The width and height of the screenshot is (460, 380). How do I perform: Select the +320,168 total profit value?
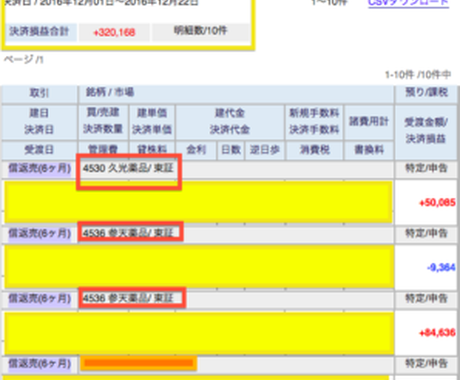[114, 32]
